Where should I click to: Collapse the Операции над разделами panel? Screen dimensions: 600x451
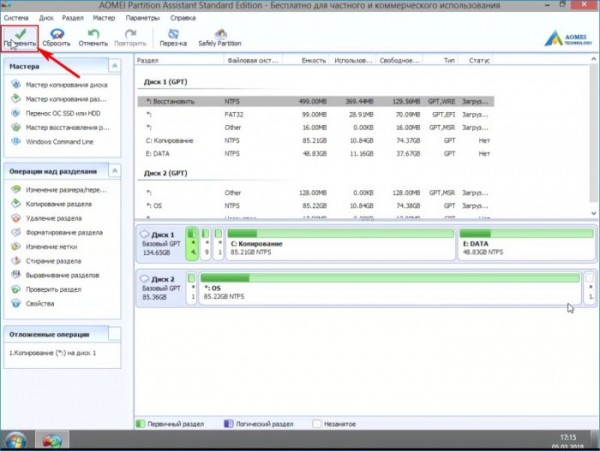[x=114, y=171]
